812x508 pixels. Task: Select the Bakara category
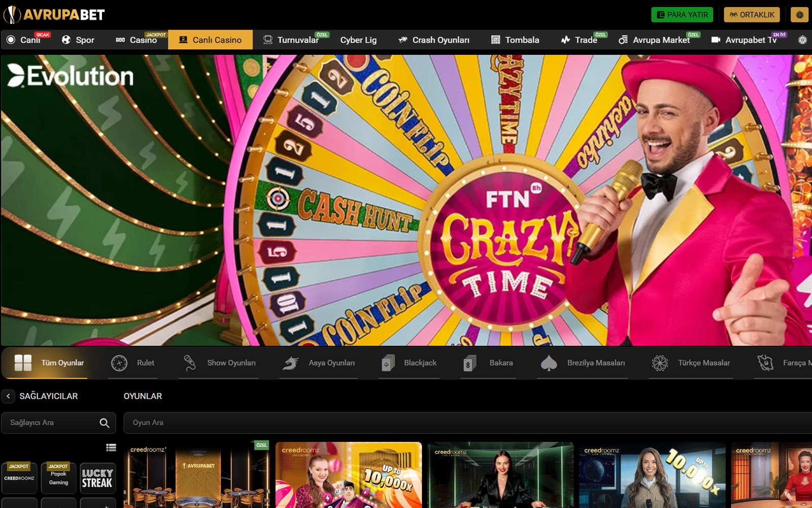[x=488, y=363]
